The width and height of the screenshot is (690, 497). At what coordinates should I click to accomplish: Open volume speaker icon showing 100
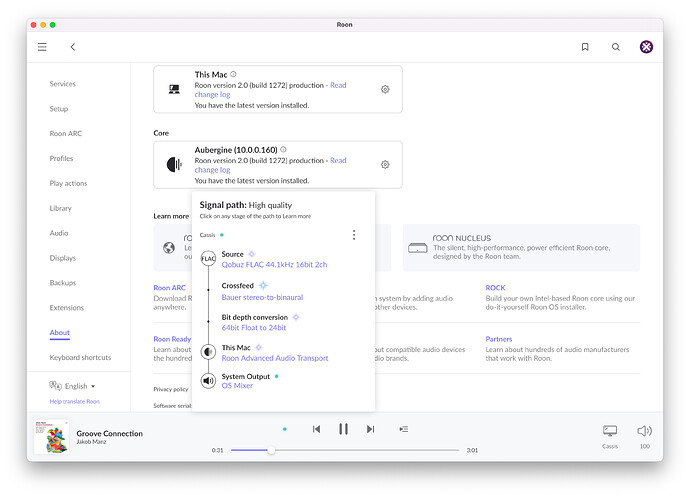pyautogui.click(x=645, y=431)
